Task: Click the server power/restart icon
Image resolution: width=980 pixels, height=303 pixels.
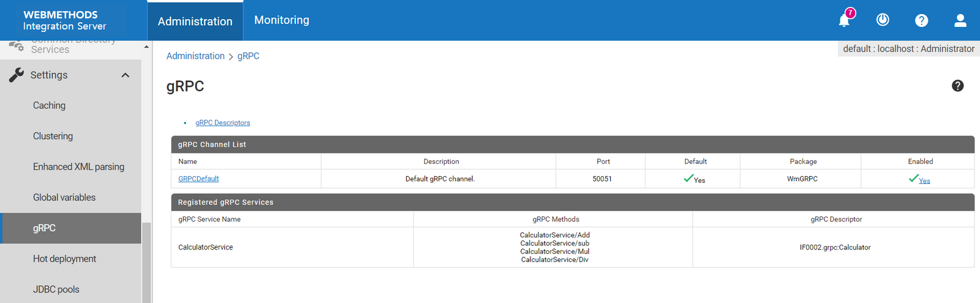Action: [x=883, y=20]
